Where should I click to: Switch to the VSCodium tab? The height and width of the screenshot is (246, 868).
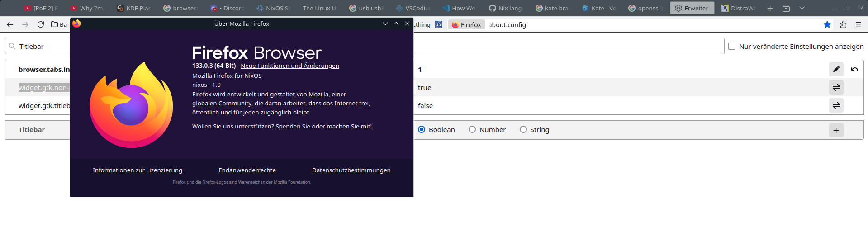pos(413,8)
